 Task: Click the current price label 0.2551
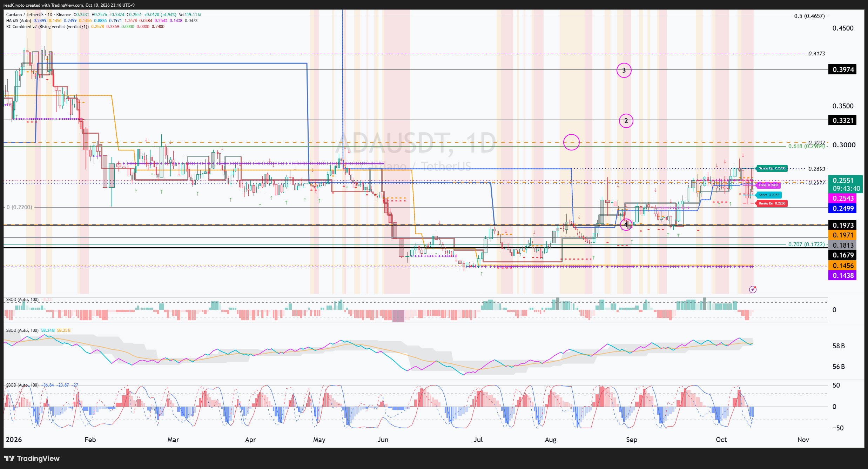845,184
